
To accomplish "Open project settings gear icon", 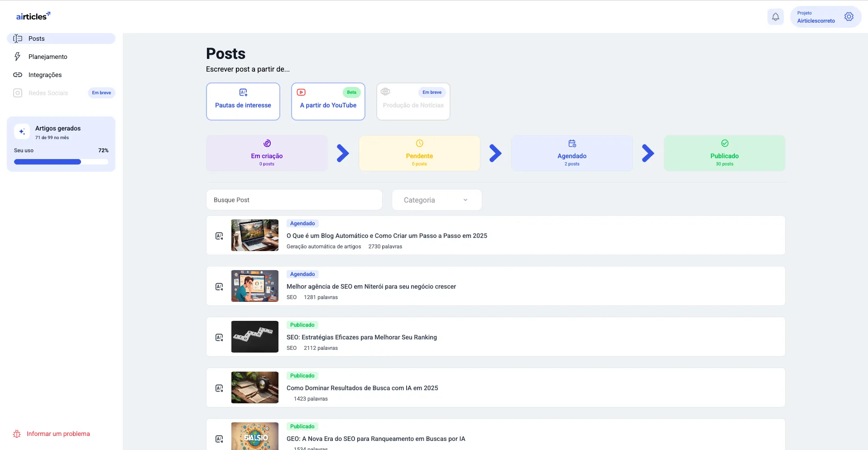I will point(849,17).
